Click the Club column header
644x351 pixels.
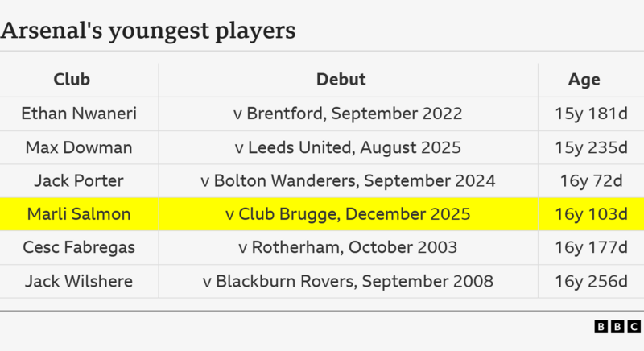pyautogui.click(x=72, y=80)
